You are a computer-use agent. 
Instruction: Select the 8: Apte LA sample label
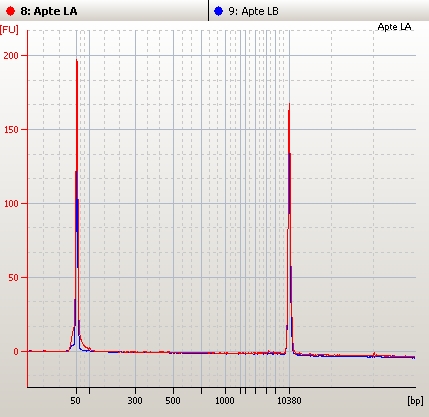pos(49,11)
